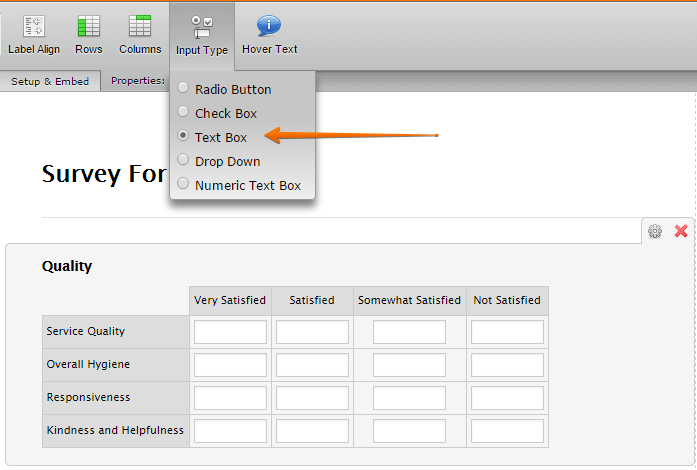The image size is (697, 470).
Task: Choose the Check Box input type
Action: 183,113
